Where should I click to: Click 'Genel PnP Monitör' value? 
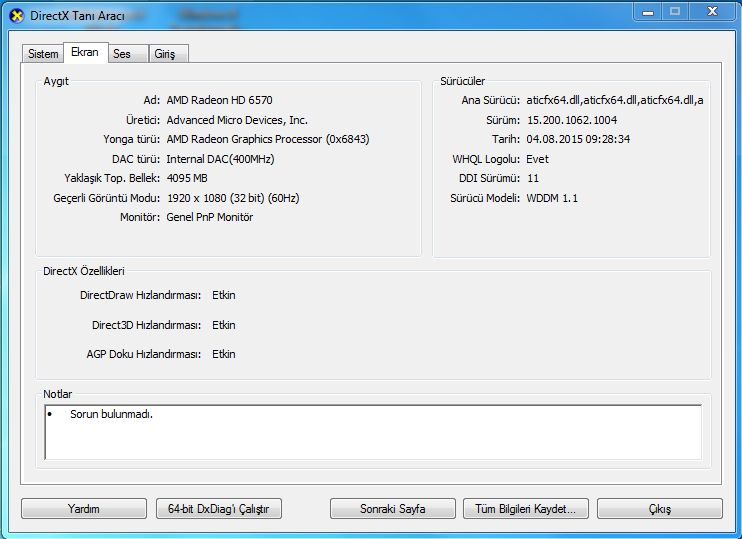coord(210,217)
